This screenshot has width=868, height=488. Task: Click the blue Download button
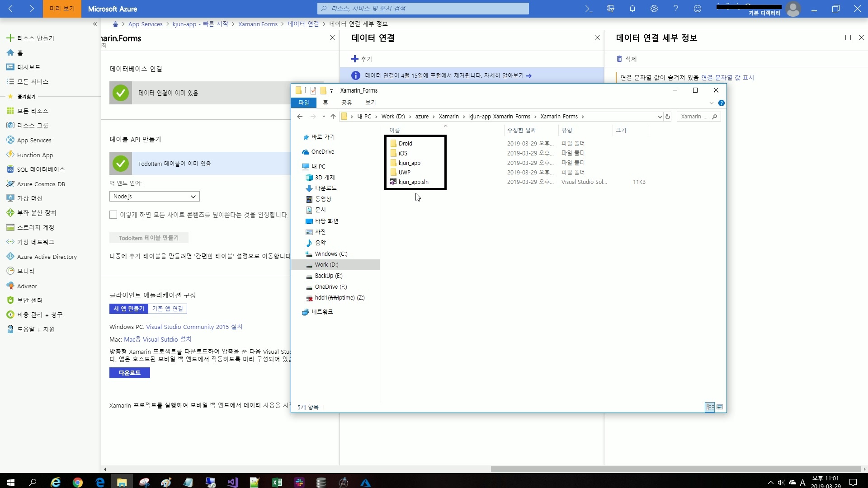pos(129,373)
